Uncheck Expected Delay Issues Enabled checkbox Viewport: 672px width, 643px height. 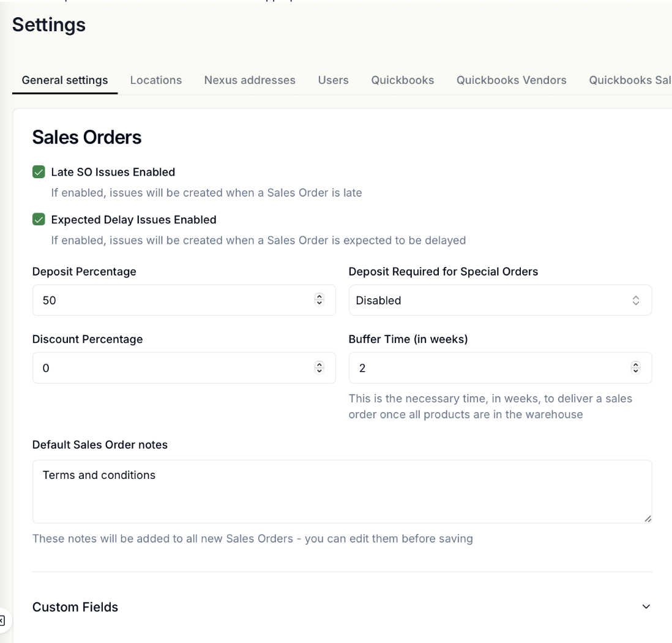[39, 219]
